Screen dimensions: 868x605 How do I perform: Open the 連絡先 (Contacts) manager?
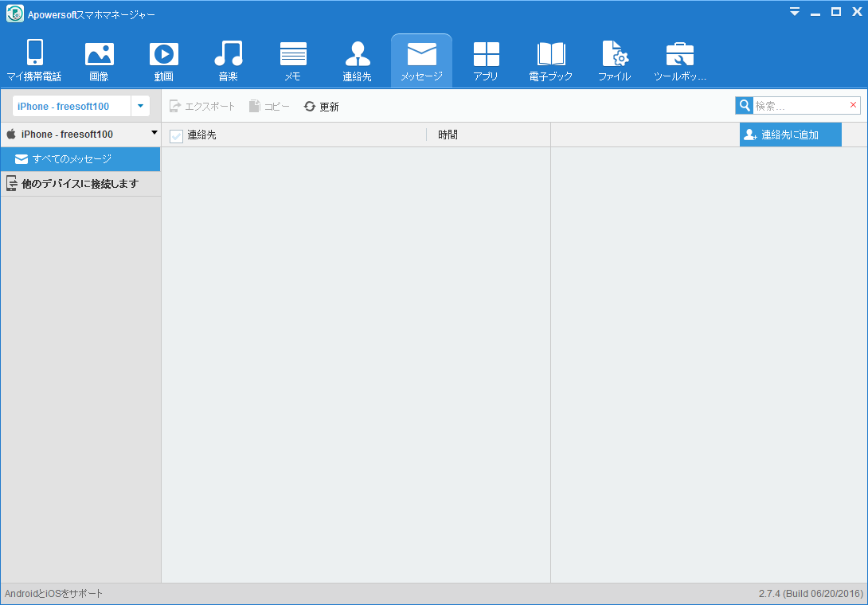pos(357,60)
